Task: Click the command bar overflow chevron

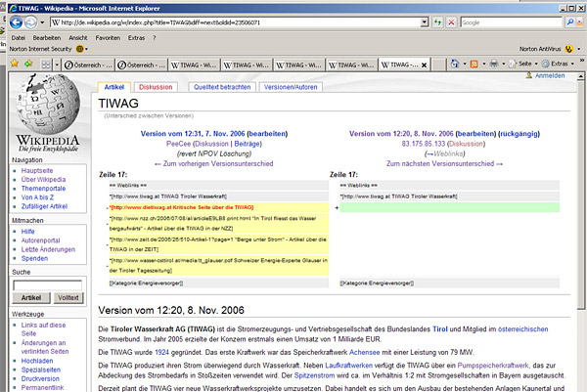Action: coord(582,61)
